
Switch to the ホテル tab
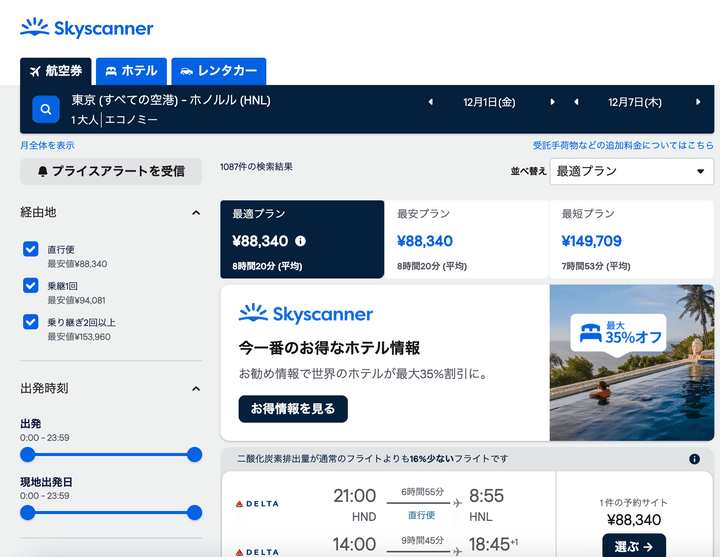[x=131, y=71]
